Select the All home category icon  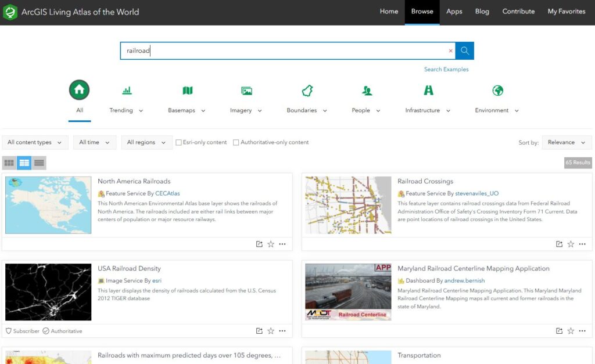[x=80, y=90]
